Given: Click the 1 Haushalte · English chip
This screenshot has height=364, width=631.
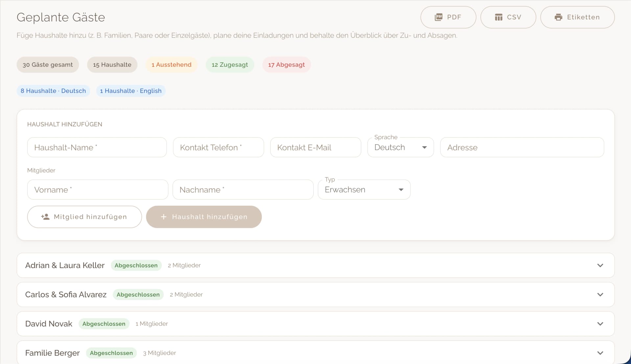Looking at the screenshot, I should (130, 91).
